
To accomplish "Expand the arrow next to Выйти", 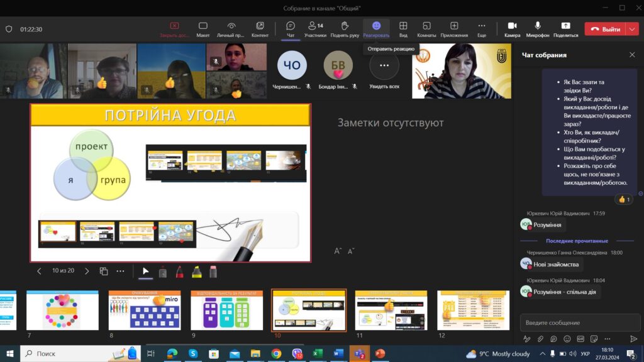I will 632,29.
